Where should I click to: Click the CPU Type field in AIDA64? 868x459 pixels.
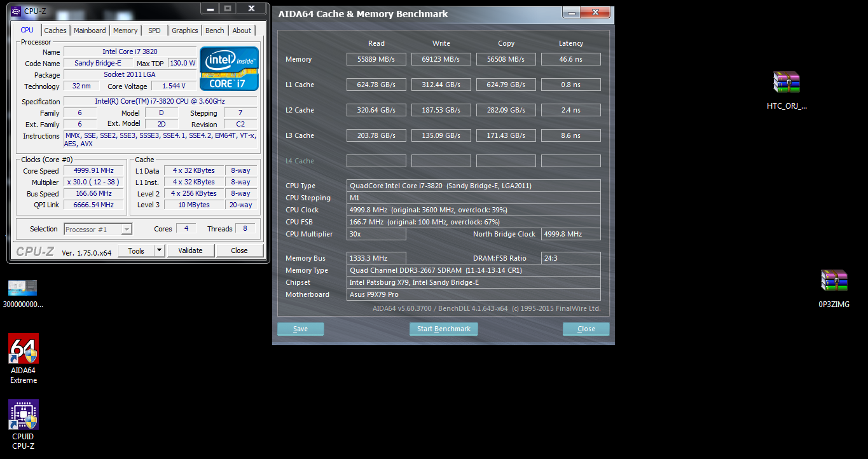click(x=474, y=186)
